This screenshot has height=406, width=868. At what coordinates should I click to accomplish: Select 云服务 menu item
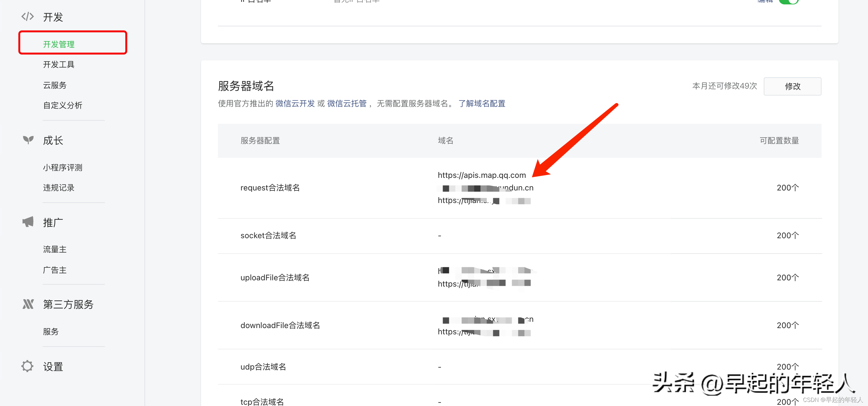(x=55, y=85)
